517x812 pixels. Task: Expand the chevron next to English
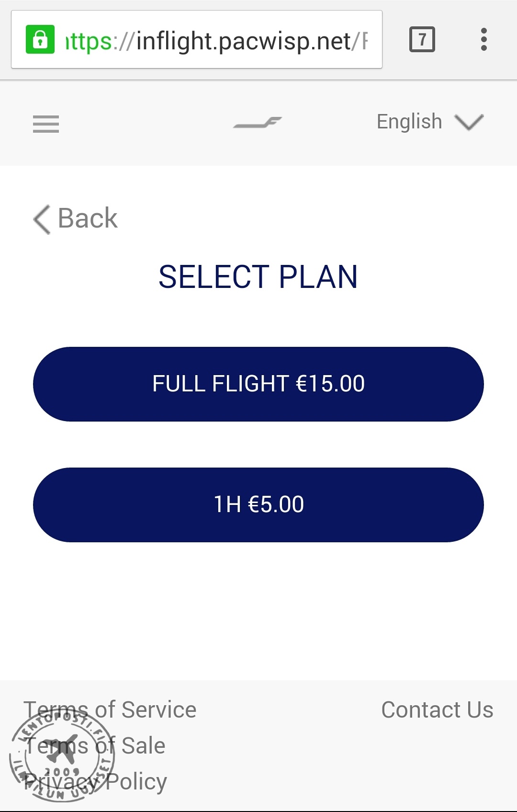pos(469,122)
